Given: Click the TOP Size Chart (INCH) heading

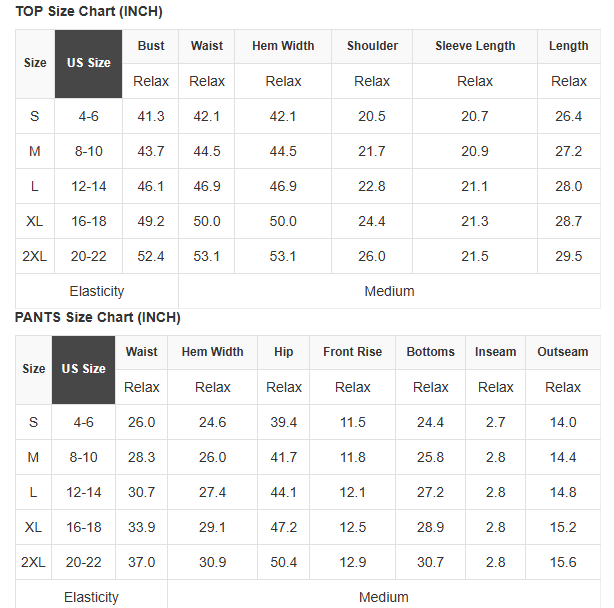Looking at the screenshot, I should tap(88, 12).
